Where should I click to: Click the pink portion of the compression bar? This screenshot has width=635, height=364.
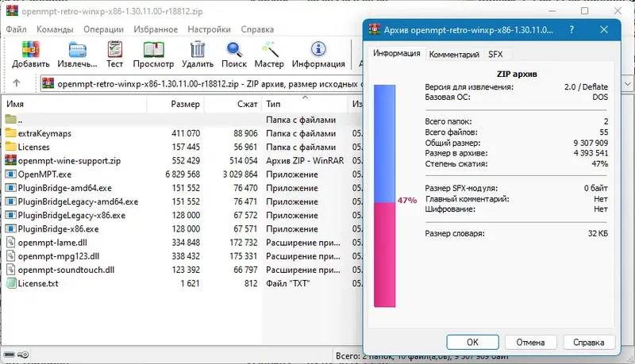coord(384,255)
